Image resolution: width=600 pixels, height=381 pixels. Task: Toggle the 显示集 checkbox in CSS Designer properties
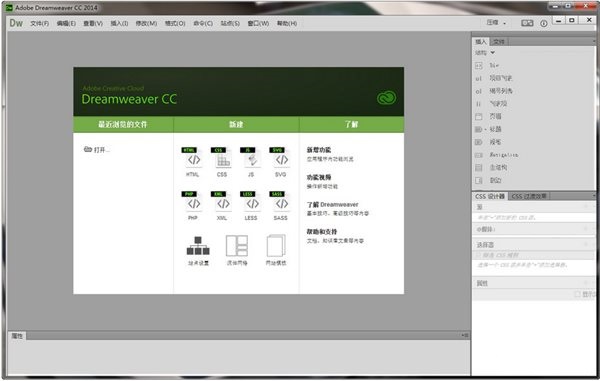[x=577, y=294]
